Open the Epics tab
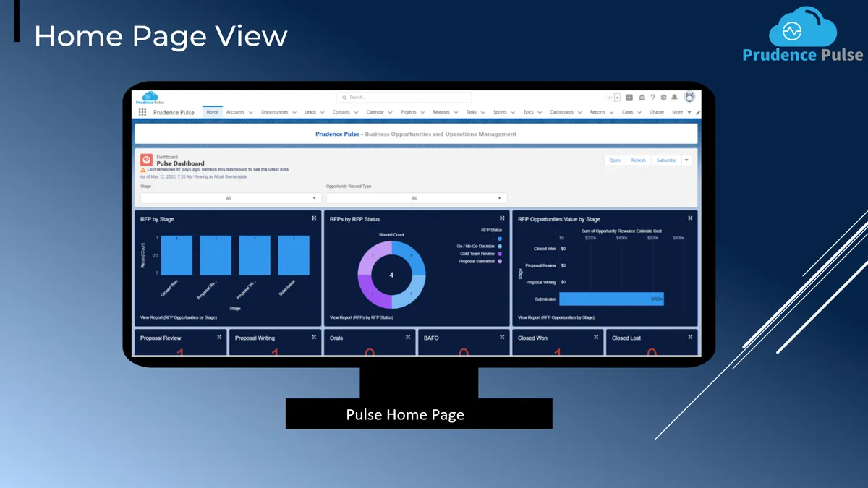Image resolution: width=868 pixels, height=488 pixels. [529, 112]
